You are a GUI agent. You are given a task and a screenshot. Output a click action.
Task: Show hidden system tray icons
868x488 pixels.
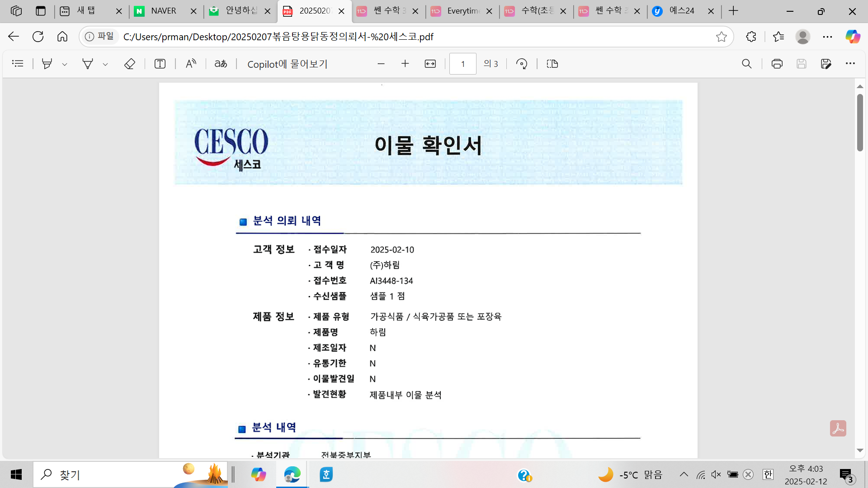(684, 474)
